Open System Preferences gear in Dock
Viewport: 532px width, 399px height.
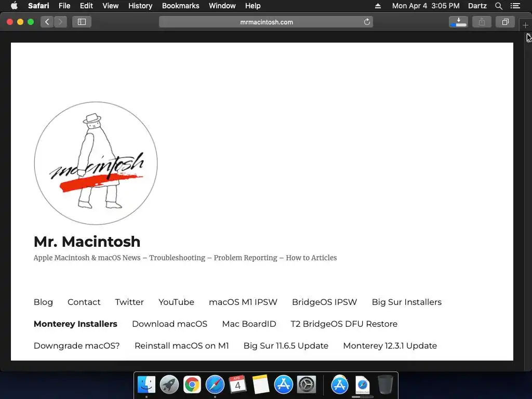[x=307, y=385]
